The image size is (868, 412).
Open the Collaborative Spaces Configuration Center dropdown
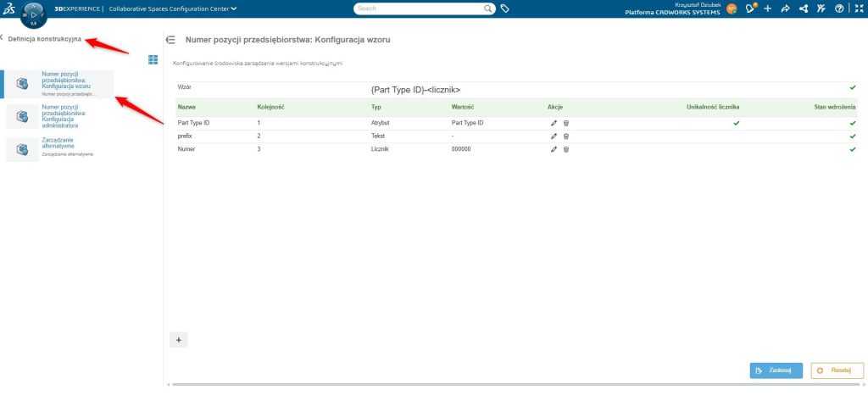point(173,8)
